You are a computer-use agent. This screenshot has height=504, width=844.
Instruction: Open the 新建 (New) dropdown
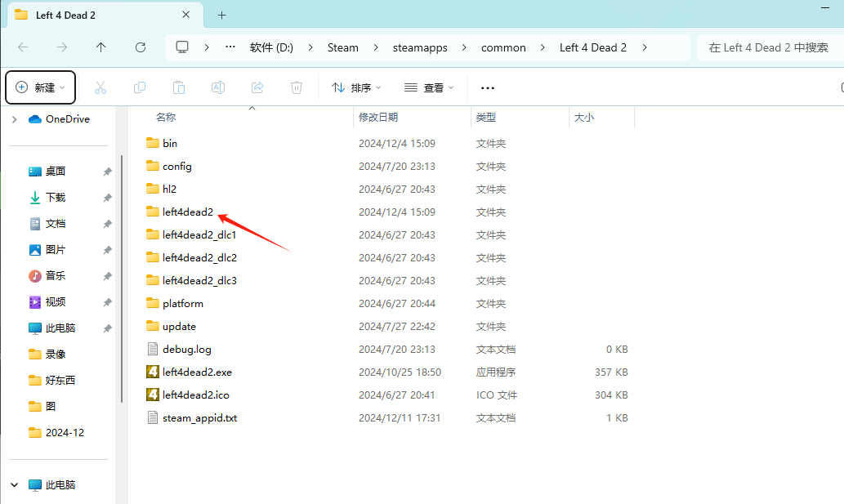(40, 87)
